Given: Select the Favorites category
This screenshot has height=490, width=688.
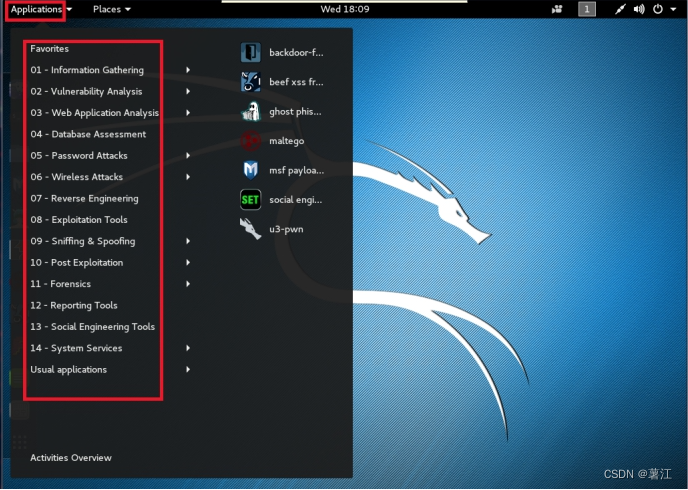Looking at the screenshot, I should [x=50, y=49].
